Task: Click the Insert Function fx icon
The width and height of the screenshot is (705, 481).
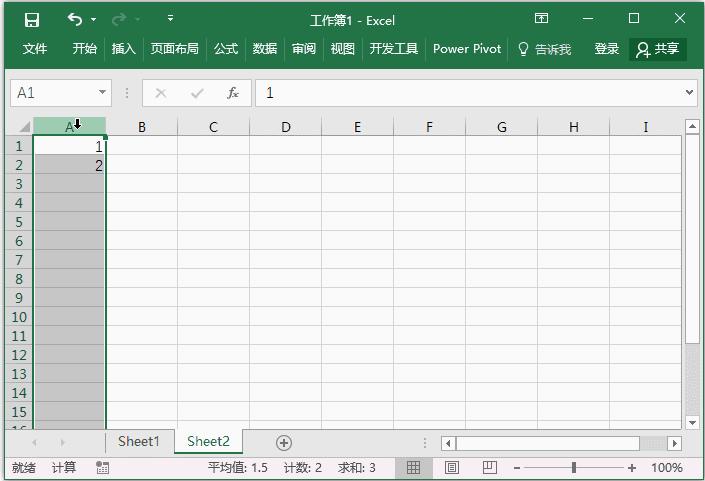Action: coord(233,93)
